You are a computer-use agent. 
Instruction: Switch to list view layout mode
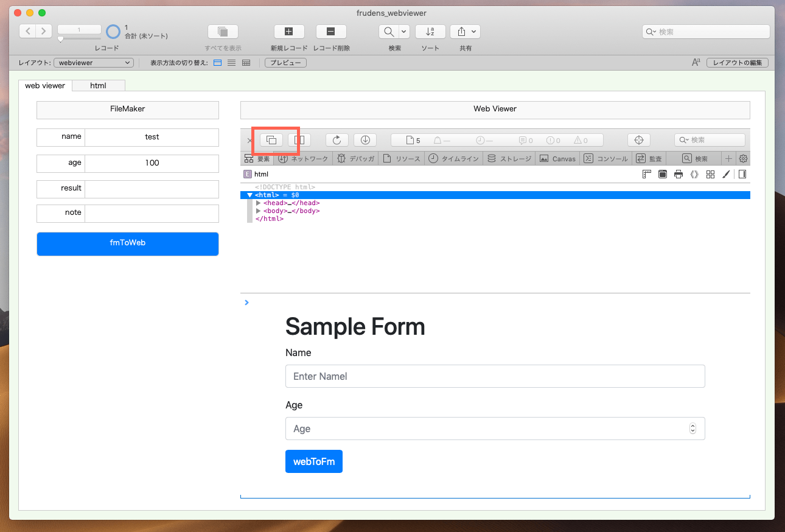pos(231,62)
